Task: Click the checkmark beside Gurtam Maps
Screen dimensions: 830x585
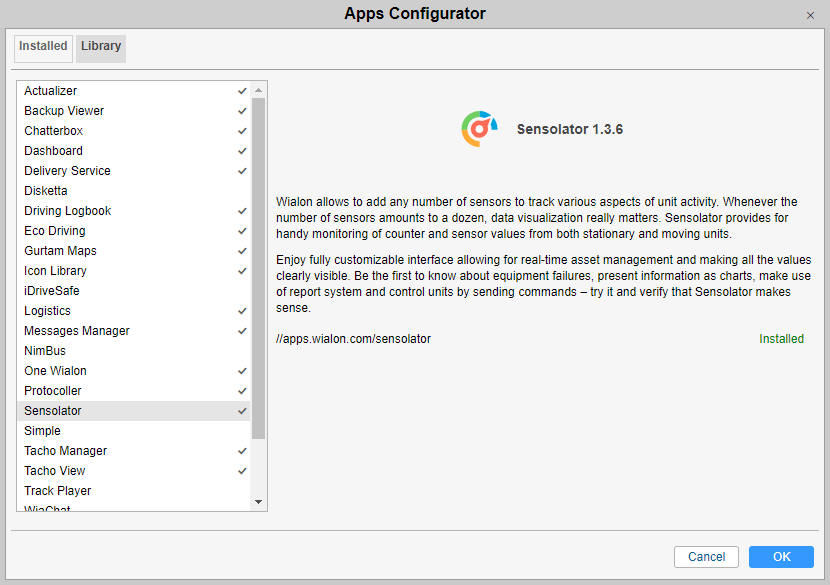Action: pos(242,251)
